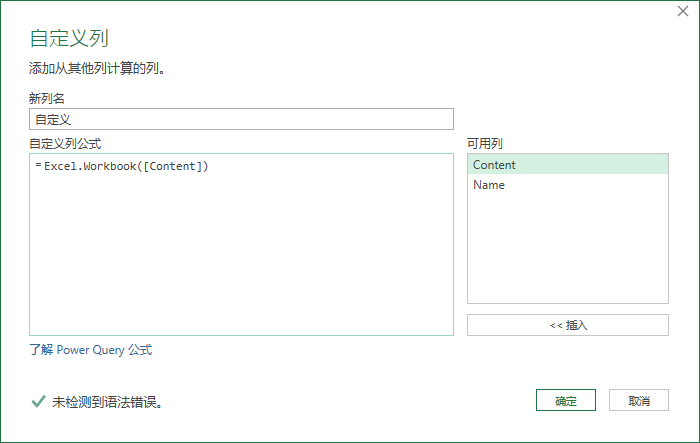Image resolution: width=700 pixels, height=443 pixels.
Task: Click the << 插入 button
Action: pos(568,325)
